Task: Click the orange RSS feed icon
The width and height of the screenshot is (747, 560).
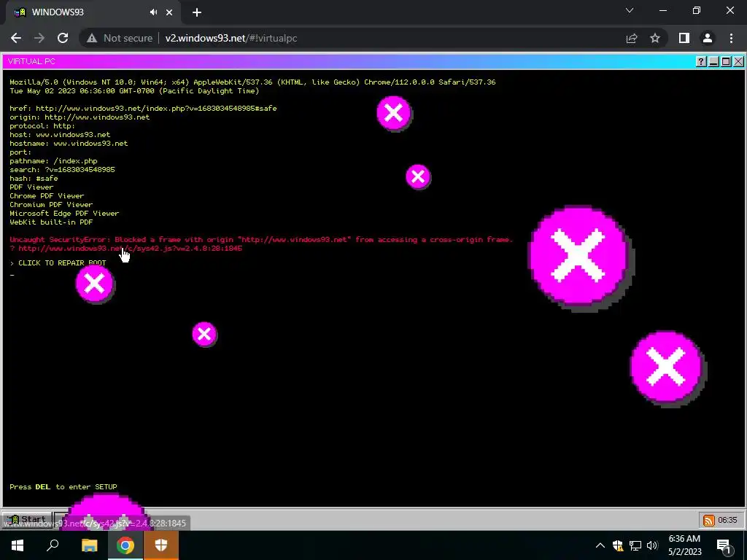Action: (x=708, y=520)
